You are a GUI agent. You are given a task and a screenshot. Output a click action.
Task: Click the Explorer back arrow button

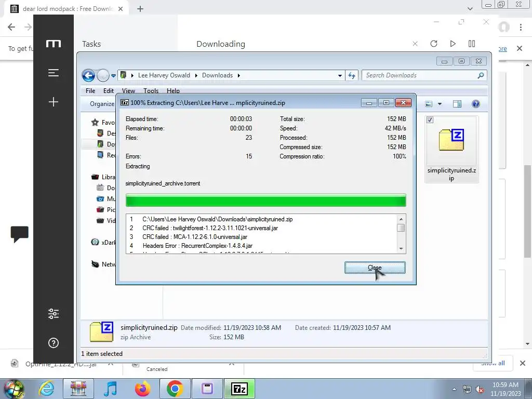point(88,75)
